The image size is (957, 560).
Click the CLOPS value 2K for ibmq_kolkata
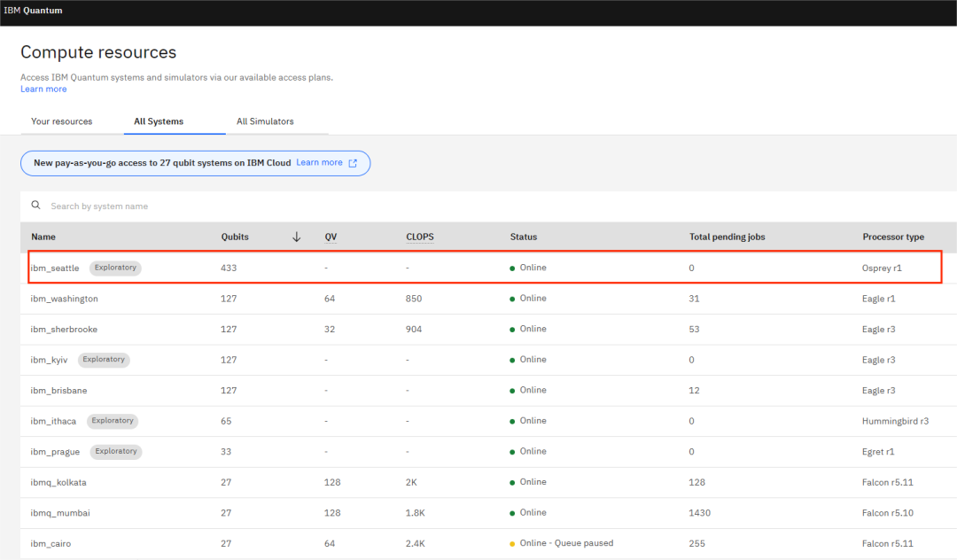pyautogui.click(x=411, y=483)
